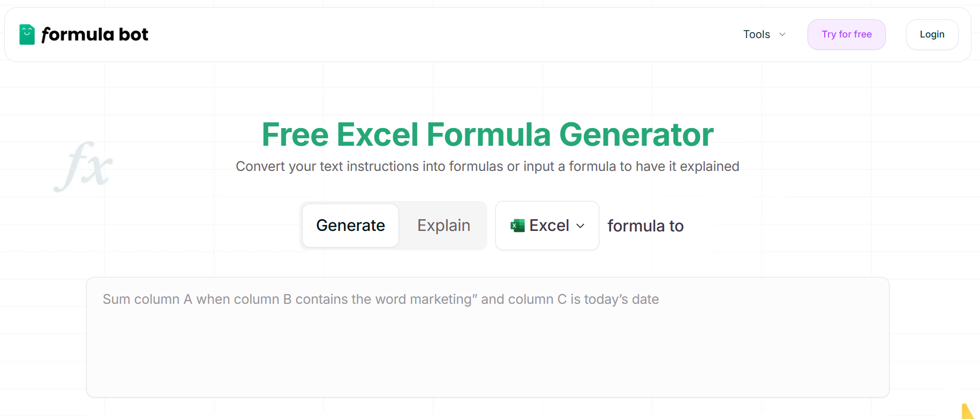
Task: Click the formula bot brand name text
Action: (95, 34)
